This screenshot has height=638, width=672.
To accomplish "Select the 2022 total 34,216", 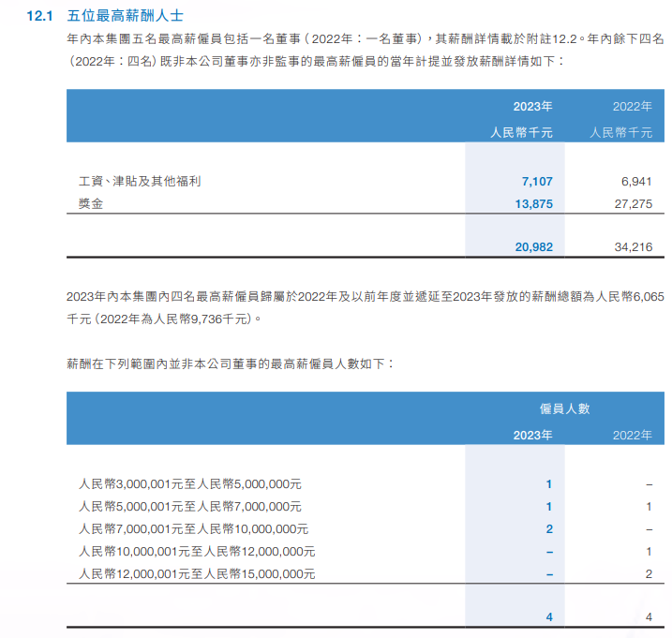I will 633,247.
